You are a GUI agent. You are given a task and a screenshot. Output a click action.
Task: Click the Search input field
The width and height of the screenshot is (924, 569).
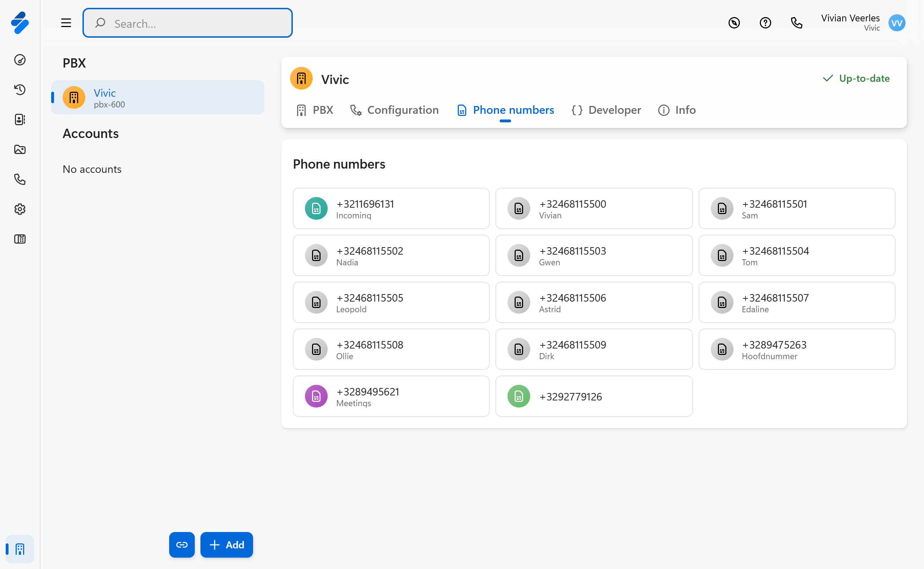[x=187, y=23]
